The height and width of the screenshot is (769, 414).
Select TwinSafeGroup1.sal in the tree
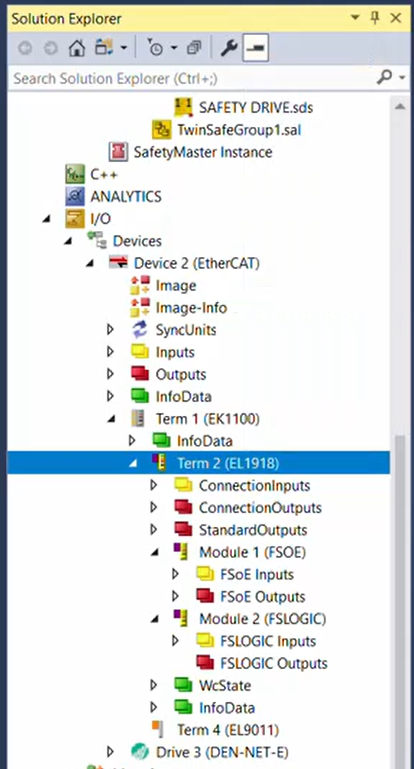click(239, 129)
